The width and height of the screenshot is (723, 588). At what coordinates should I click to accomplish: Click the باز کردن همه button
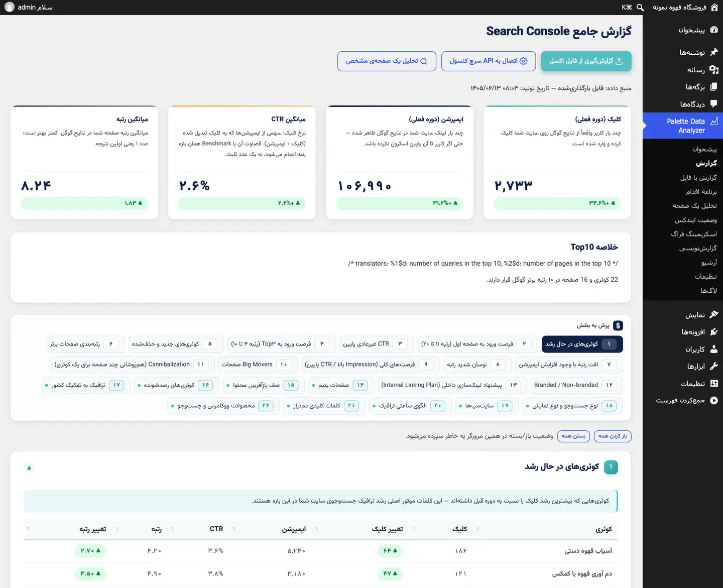tap(613, 436)
